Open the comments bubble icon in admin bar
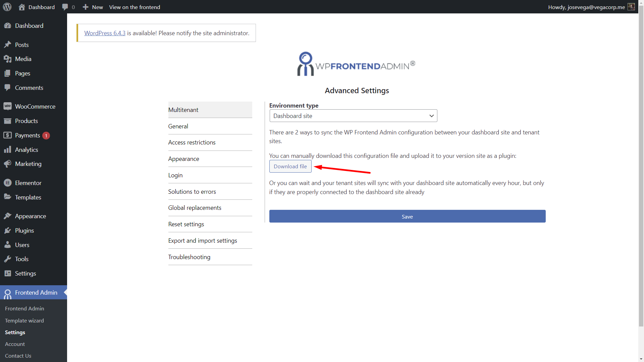The image size is (644, 362). point(65,7)
